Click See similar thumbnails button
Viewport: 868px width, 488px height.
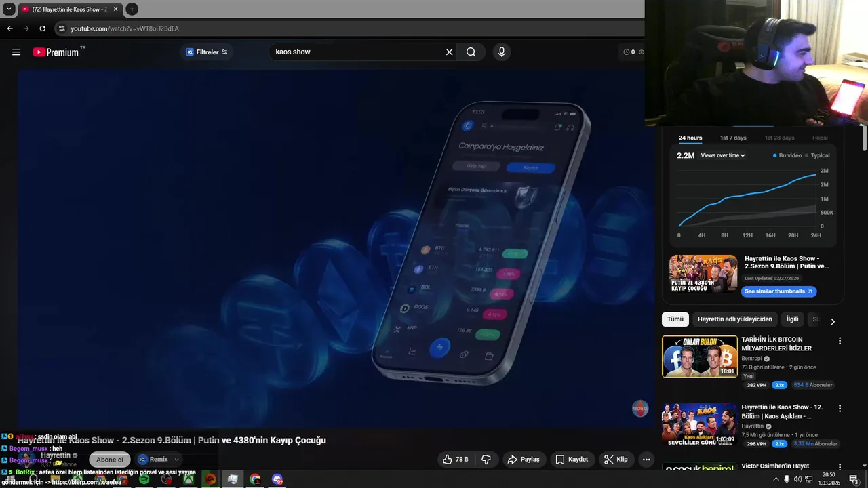(x=778, y=291)
